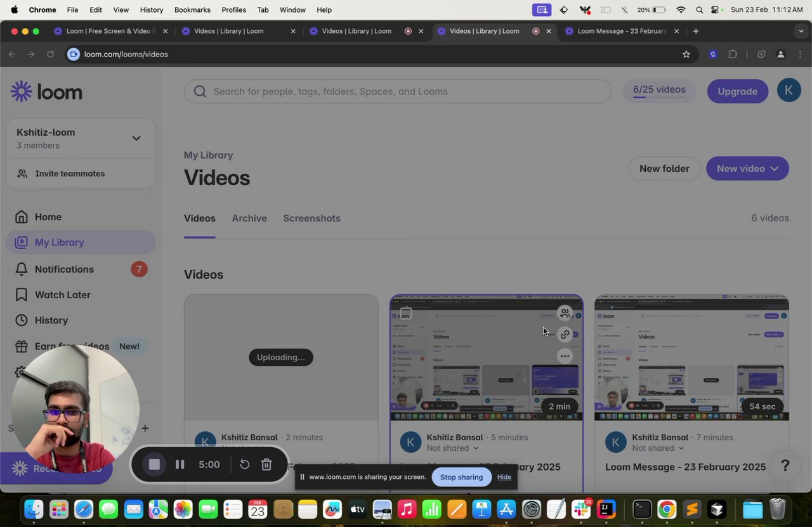Image resolution: width=812 pixels, height=527 pixels.
Task: Open the Chrome three-dot menu
Action: pyautogui.click(x=800, y=55)
